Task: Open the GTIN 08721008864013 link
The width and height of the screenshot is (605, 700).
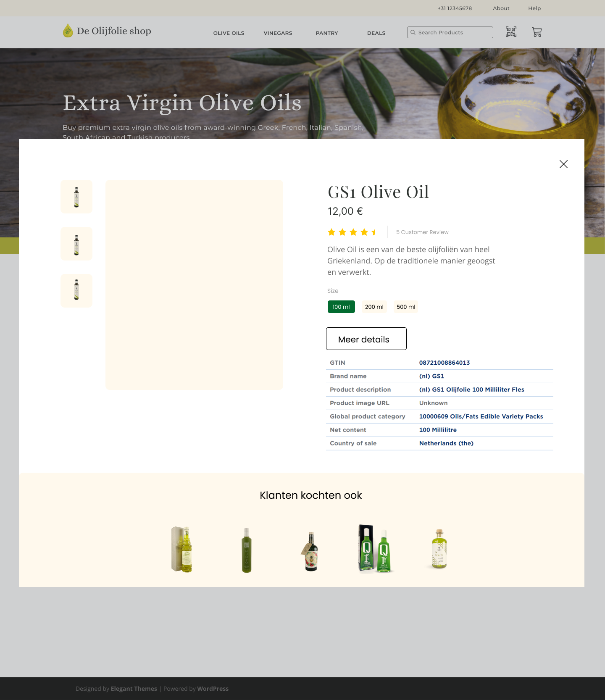Action: 445,363
